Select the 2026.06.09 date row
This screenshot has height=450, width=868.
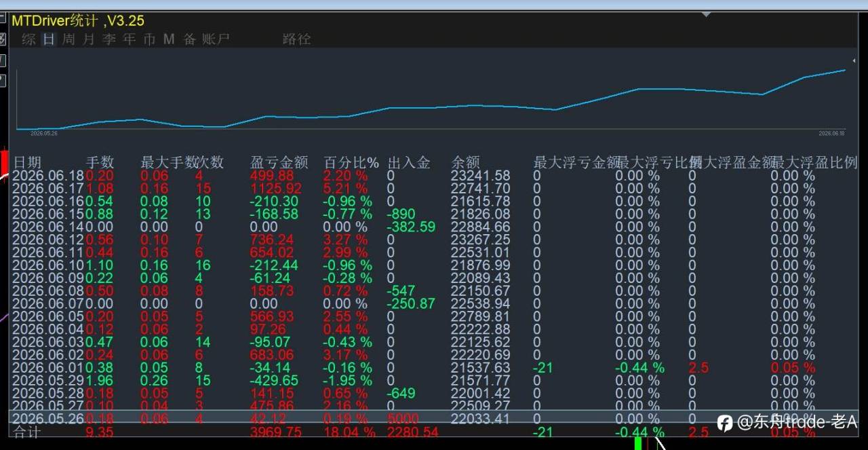coord(48,278)
